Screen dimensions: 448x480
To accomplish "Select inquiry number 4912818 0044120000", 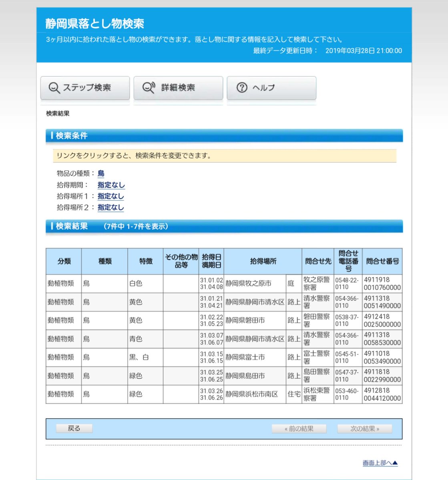I will tap(382, 394).
